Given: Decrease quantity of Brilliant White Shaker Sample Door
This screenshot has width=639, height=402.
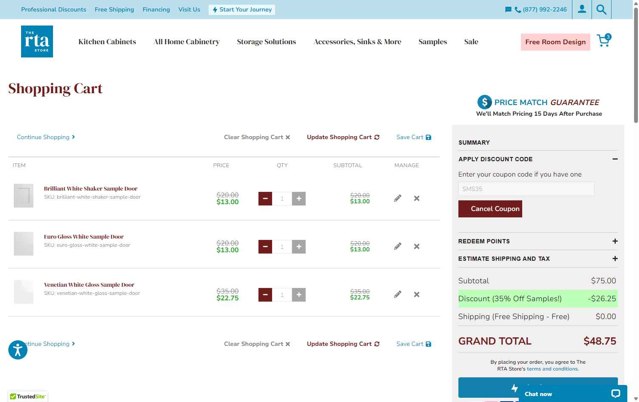Looking at the screenshot, I should coord(265,199).
